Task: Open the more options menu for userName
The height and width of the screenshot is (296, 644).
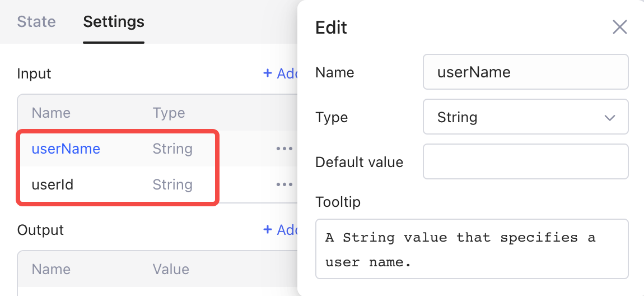Action: click(x=284, y=149)
